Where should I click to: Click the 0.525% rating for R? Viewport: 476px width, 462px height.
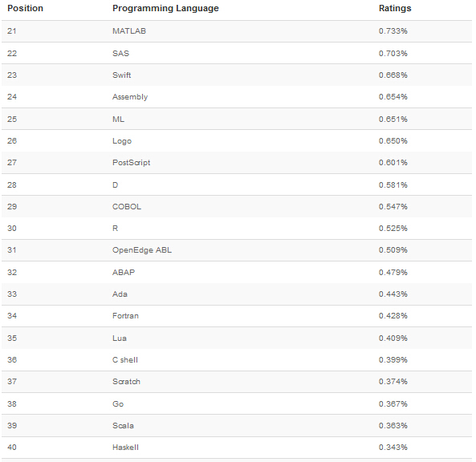393,229
